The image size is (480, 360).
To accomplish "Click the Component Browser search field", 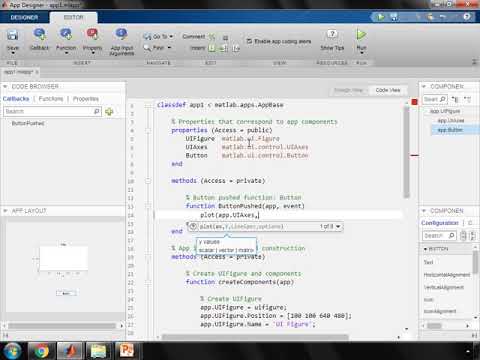I will 435,99.
